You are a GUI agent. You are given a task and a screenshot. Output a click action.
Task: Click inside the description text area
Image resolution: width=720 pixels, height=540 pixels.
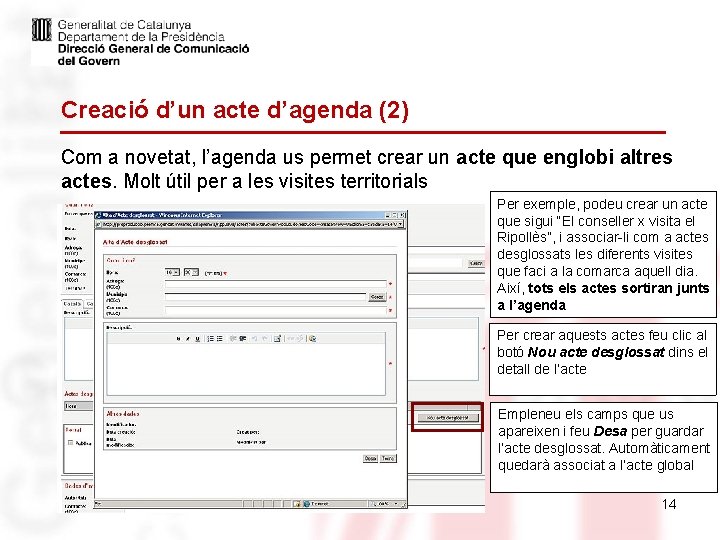pyautogui.click(x=246, y=369)
